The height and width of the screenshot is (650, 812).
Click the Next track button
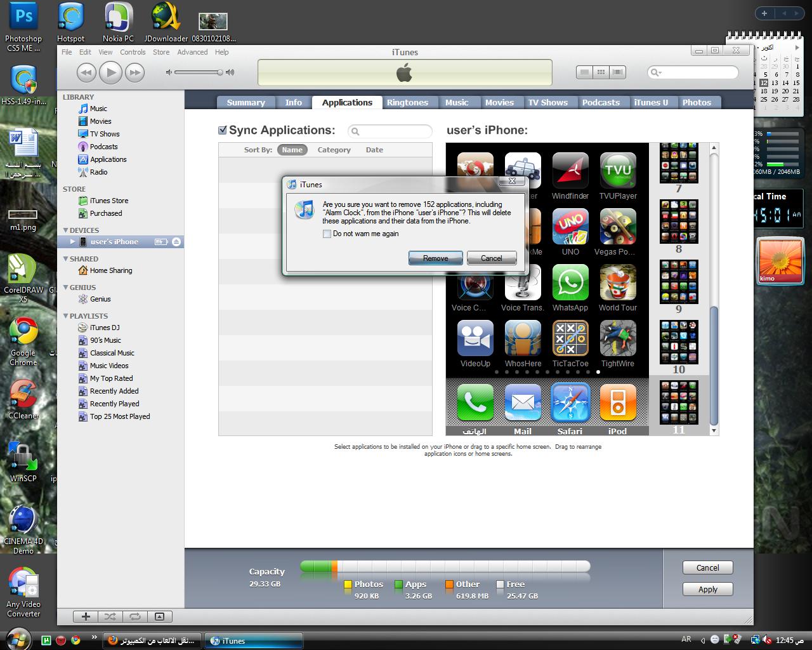[134, 72]
